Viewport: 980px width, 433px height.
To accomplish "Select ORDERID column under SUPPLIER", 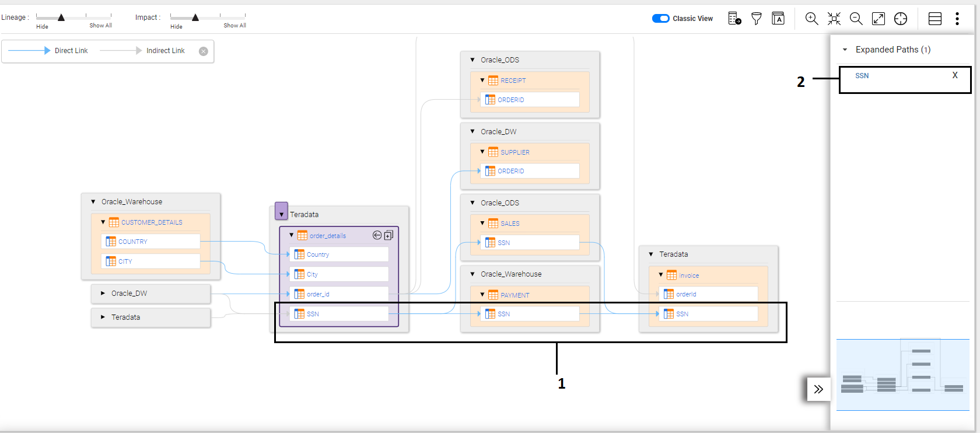I will [x=530, y=171].
